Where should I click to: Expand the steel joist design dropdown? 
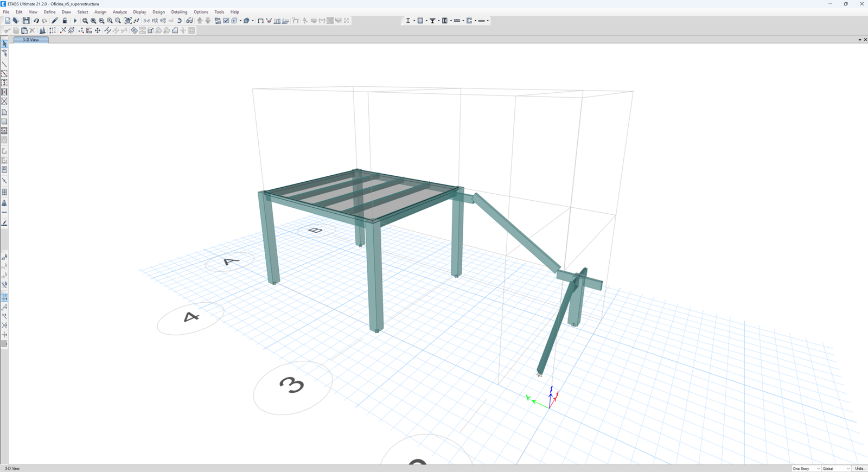coord(463,21)
